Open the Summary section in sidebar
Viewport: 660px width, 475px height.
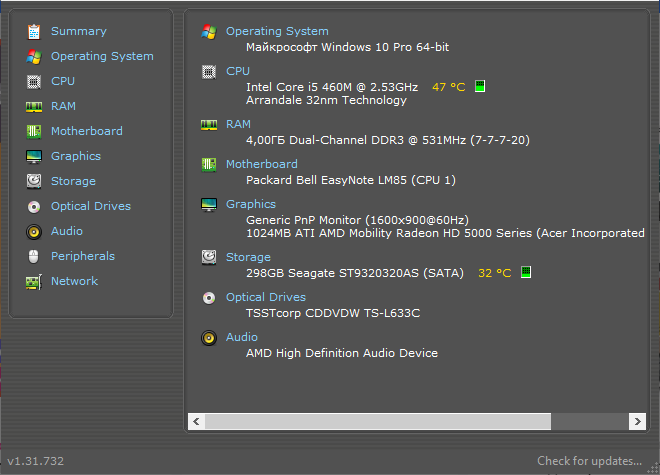pyautogui.click(x=79, y=31)
